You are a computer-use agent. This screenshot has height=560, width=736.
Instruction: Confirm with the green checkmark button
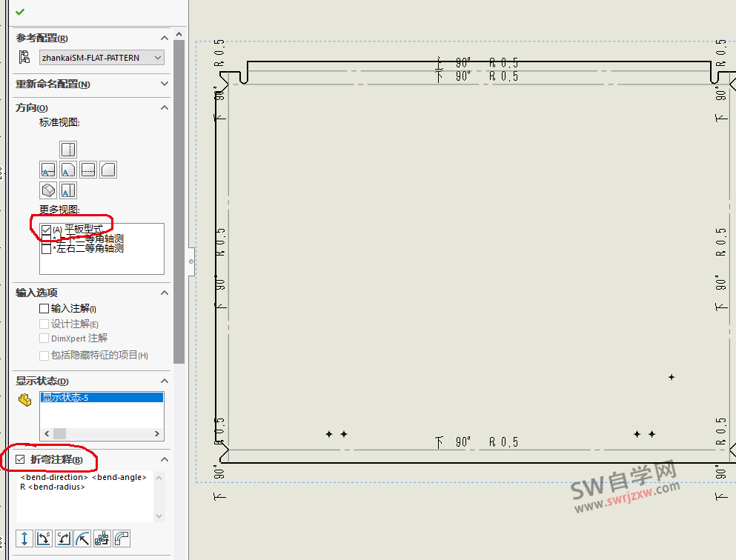click(x=19, y=13)
